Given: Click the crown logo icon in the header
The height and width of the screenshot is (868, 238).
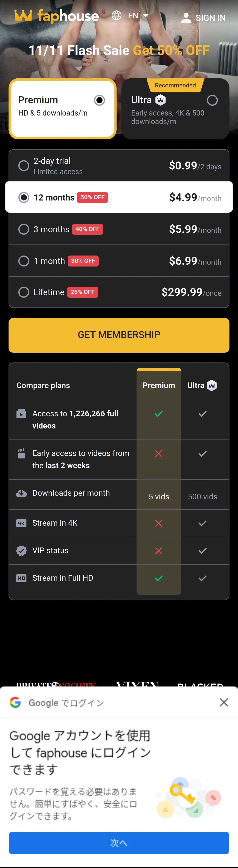Looking at the screenshot, I should pos(23,15).
